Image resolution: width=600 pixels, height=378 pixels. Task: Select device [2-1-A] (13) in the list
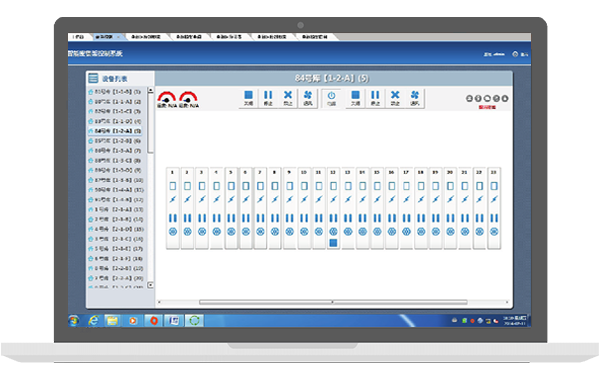(x=115, y=210)
